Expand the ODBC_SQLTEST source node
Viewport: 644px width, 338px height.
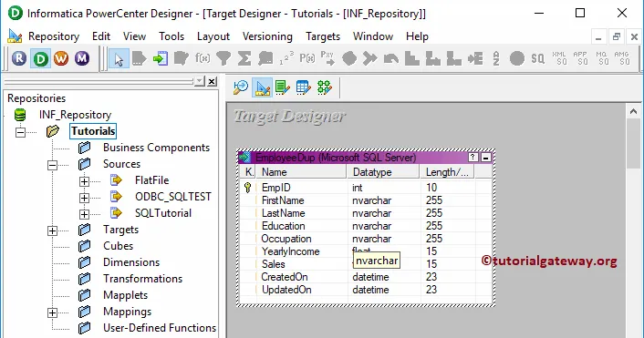84,198
